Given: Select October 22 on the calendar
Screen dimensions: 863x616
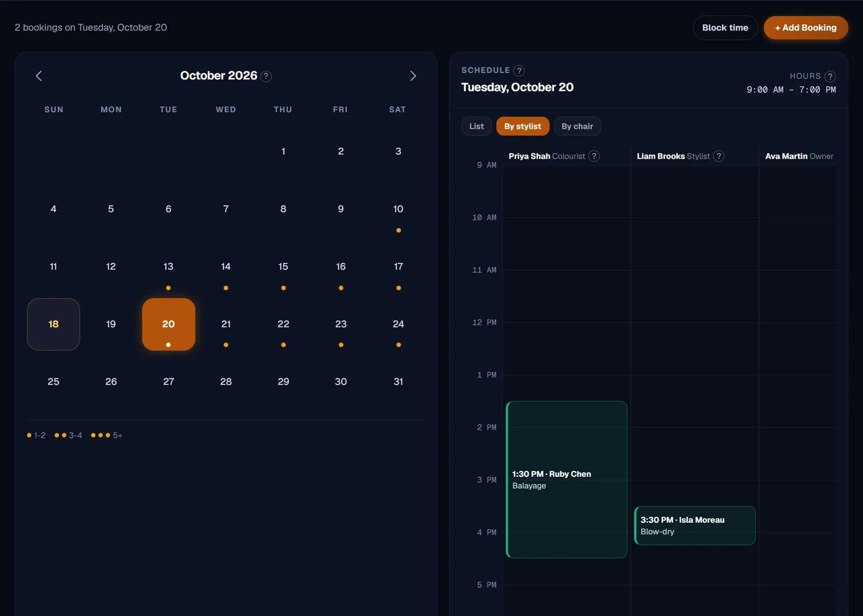Looking at the screenshot, I should click(283, 324).
